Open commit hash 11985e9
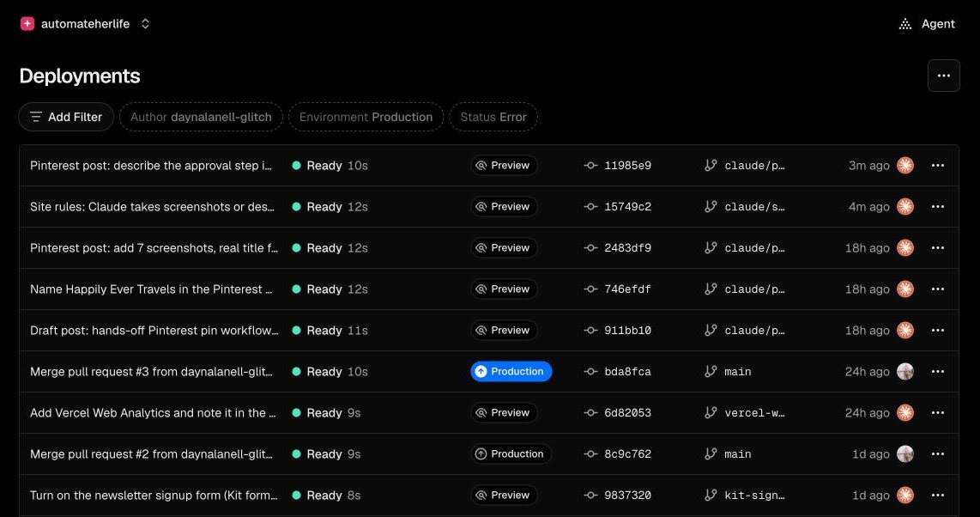This screenshot has width=980, height=517. (x=627, y=166)
